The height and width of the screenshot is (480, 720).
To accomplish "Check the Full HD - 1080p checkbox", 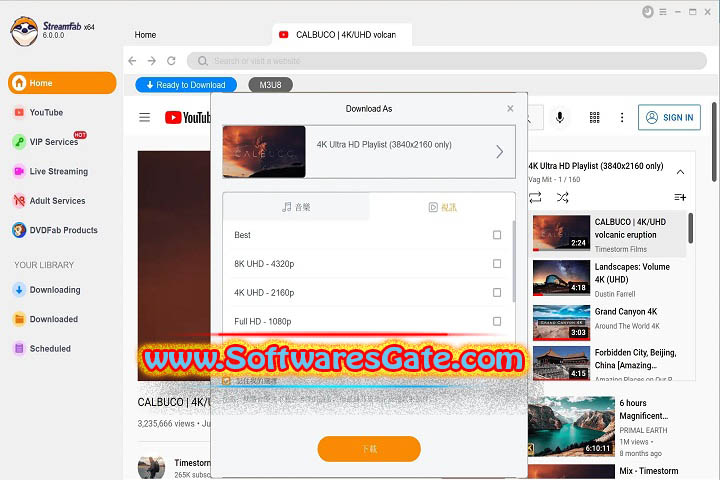I will point(497,322).
